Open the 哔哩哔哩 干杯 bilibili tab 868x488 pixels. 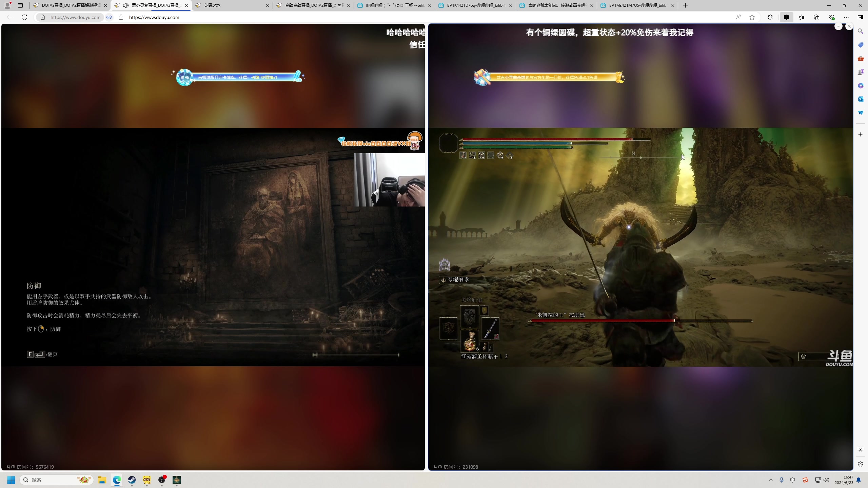point(395,5)
